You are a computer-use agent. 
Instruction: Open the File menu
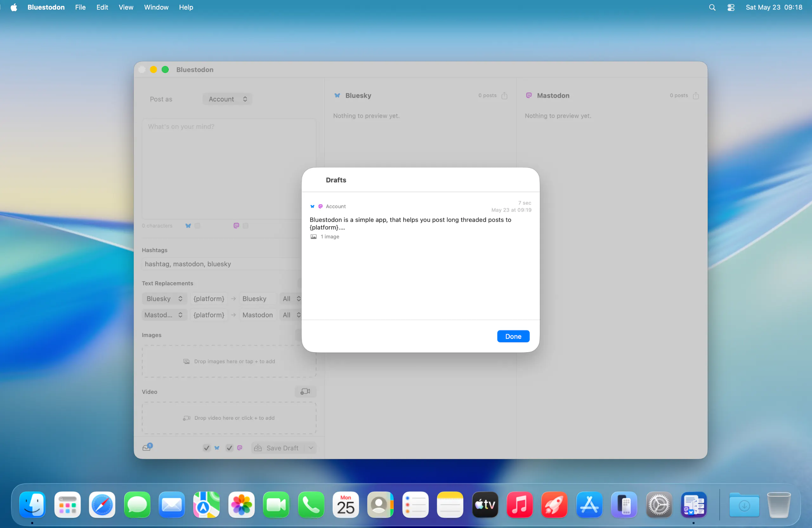tap(80, 7)
